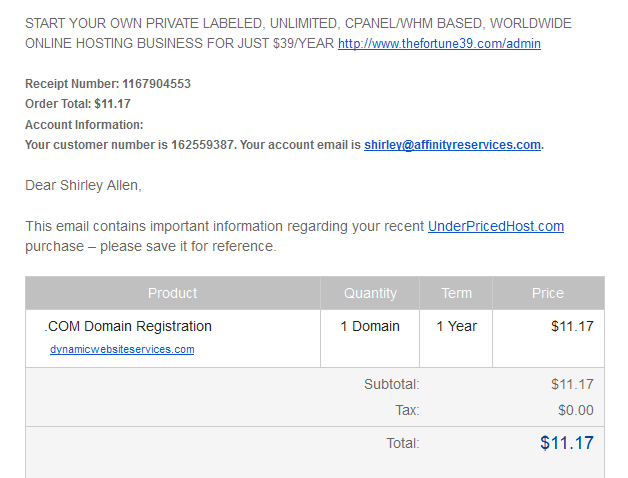Click the Account Information heading
Viewport: 628px width, 478px height.
coord(84,125)
